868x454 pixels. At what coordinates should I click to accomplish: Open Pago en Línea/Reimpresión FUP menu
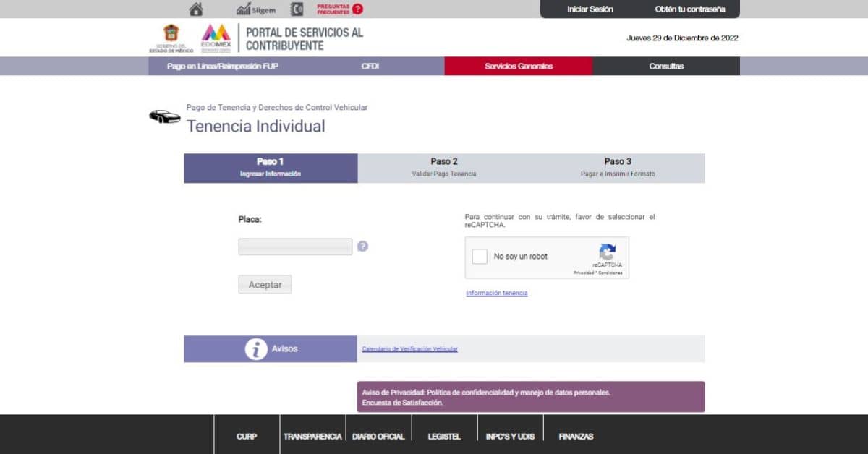point(223,67)
